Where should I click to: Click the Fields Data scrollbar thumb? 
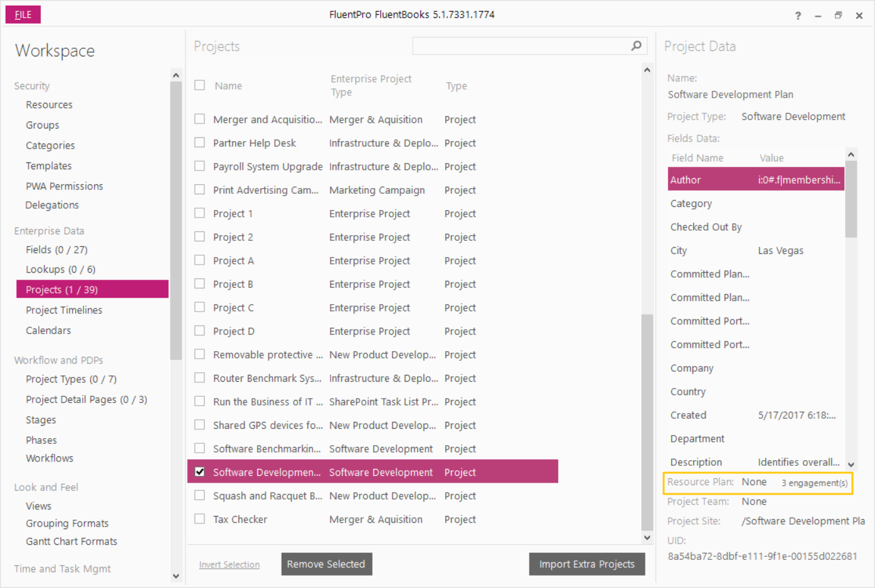click(851, 199)
